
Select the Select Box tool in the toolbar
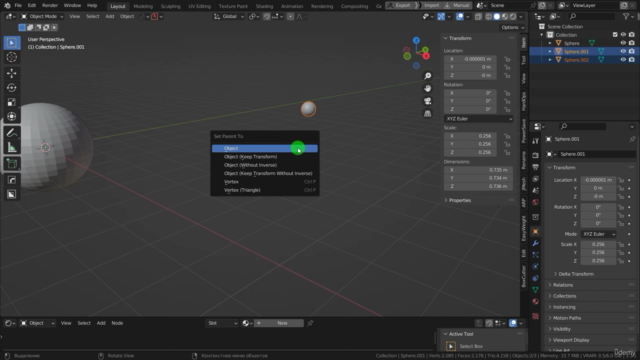point(12,43)
